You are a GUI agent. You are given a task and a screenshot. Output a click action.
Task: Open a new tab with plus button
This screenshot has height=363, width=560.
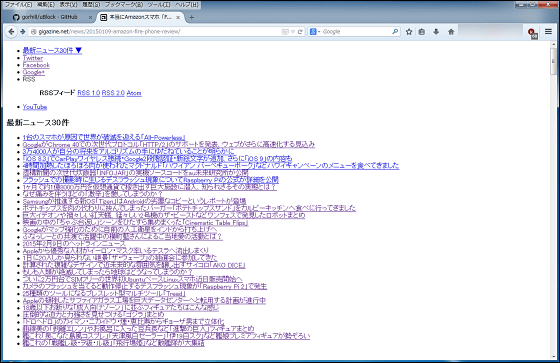click(x=192, y=17)
